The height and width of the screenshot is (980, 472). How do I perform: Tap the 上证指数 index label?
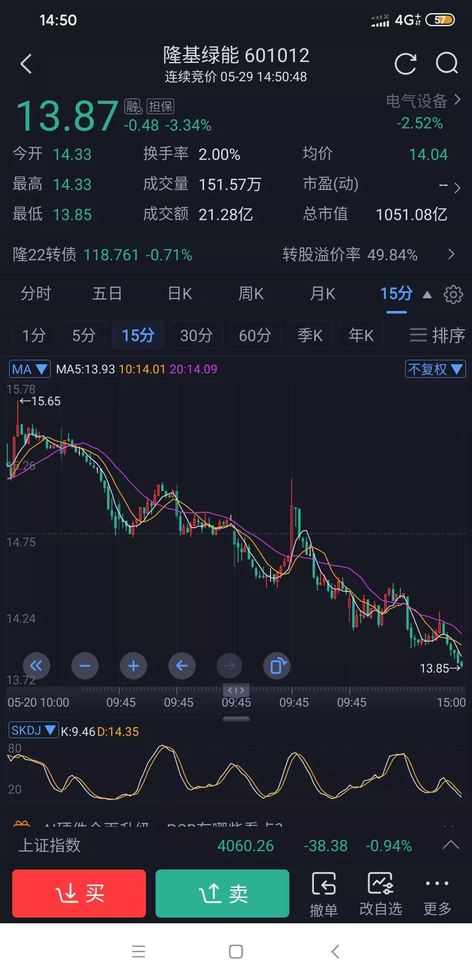[49, 845]
